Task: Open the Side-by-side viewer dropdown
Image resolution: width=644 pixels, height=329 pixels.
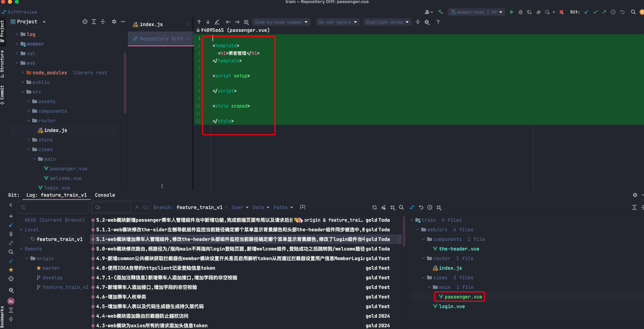Action: pyautogui.click(x=281, y=22)
